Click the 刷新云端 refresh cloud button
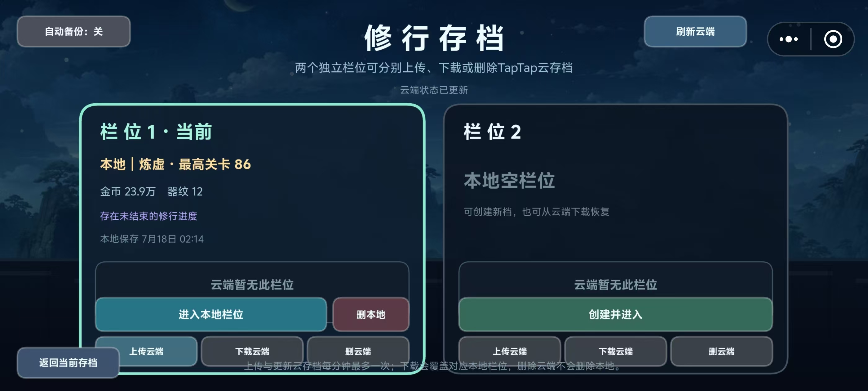The width and height of the screenshot is (868, 391). click(695, 31)
